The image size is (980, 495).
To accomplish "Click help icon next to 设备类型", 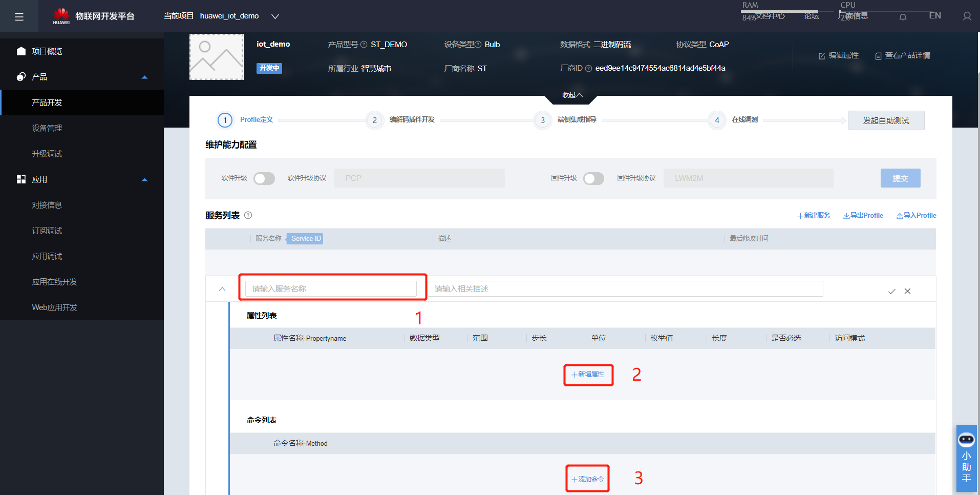I will coord(478,45).
